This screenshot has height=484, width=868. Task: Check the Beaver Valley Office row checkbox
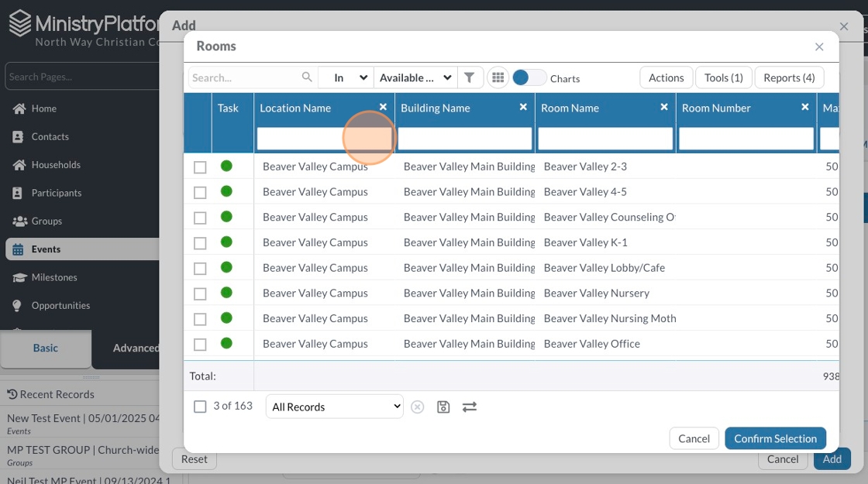tap(200, 345)
